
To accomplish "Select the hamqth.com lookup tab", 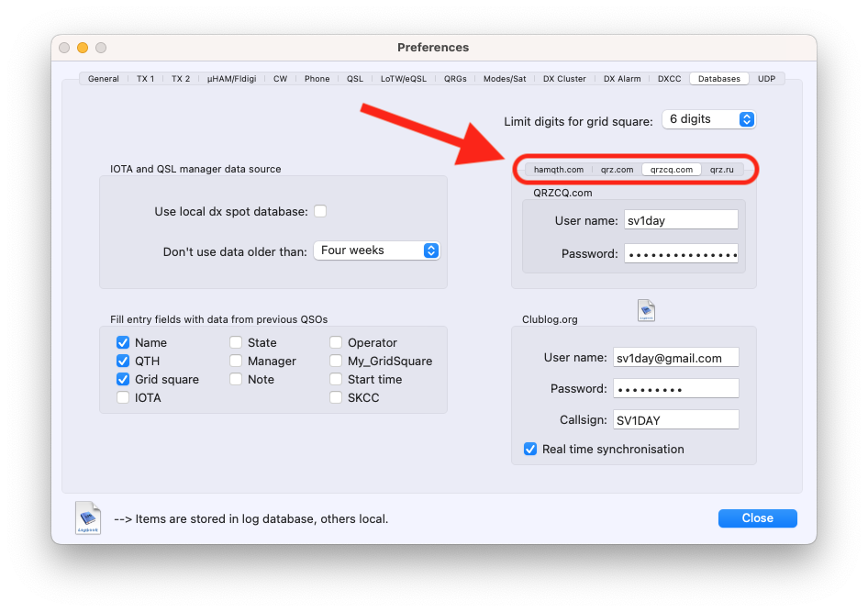I will click(x=559, y=170).
